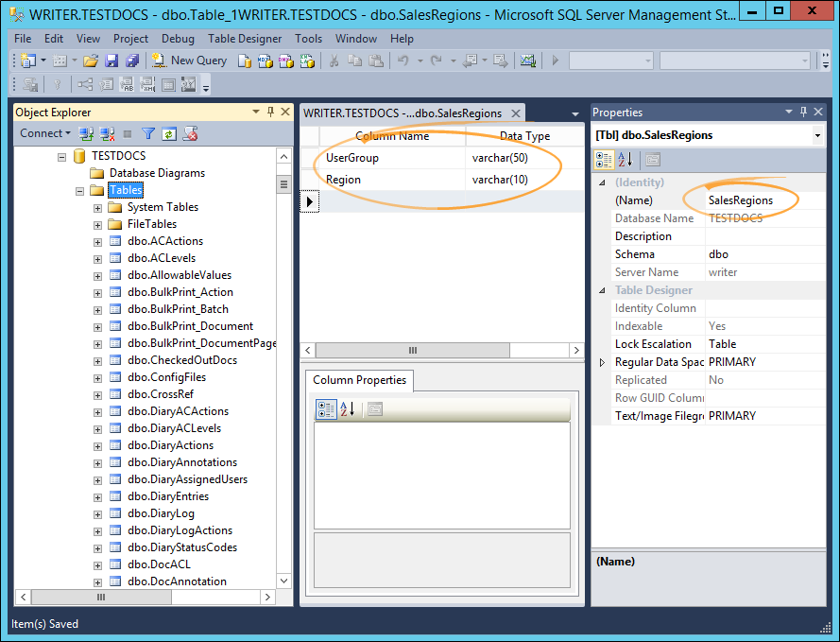Click the Manage XML Indexes icon
Screen dimensions: 840x642
click(x=147, y=85)
